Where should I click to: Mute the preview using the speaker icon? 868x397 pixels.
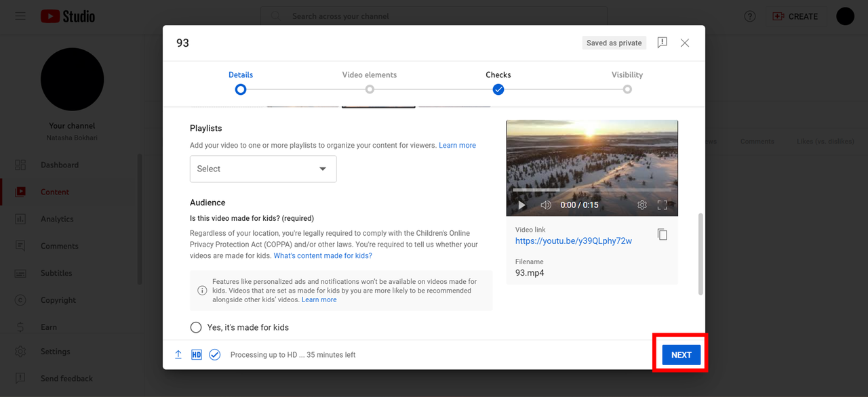point(546,205)
